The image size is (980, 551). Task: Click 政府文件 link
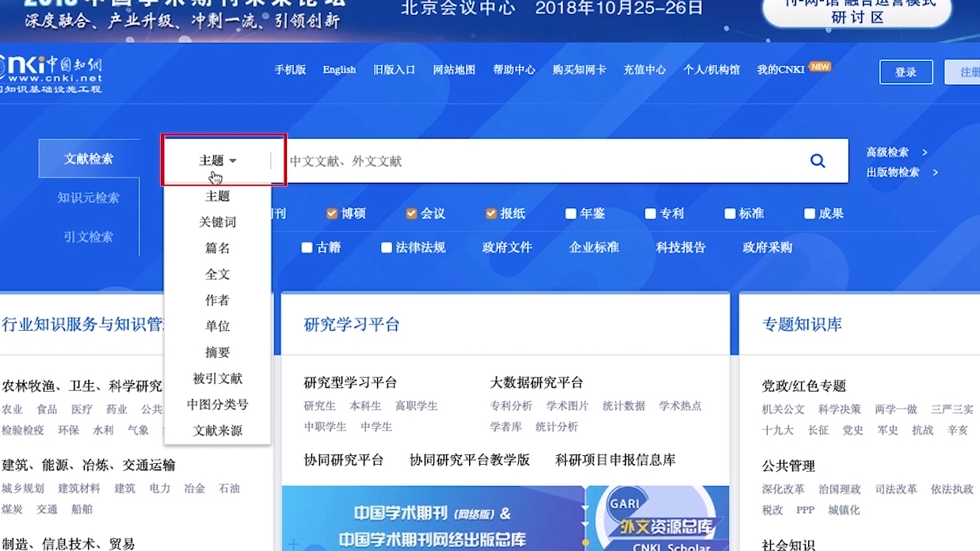tap(507, 248)
